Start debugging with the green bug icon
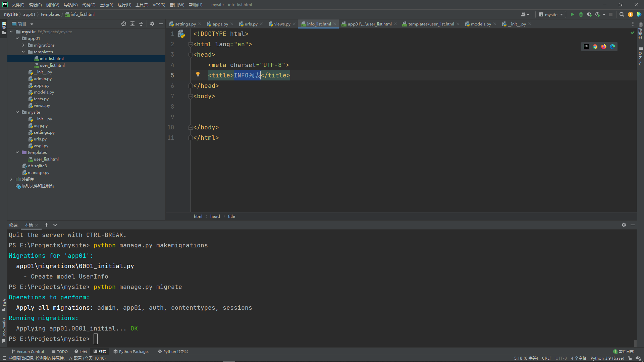Image resolution: width=644 pixels, height=362 pixels. [581, 14]
